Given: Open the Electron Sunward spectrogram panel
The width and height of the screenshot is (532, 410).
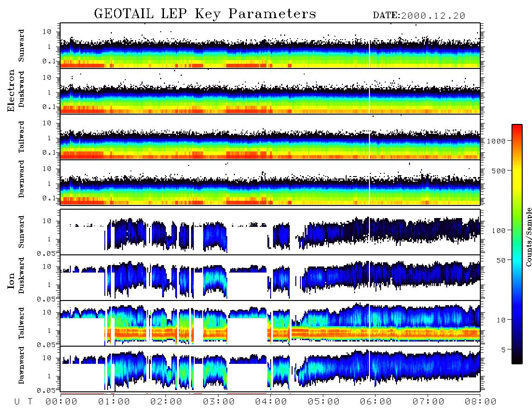Looking at the screenshot, I should [270, 46].
